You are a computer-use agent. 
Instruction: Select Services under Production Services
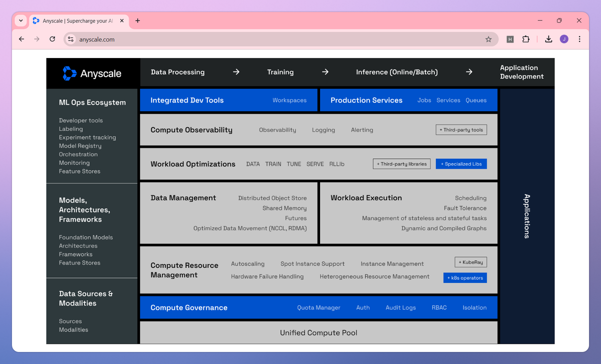[448, 100]
